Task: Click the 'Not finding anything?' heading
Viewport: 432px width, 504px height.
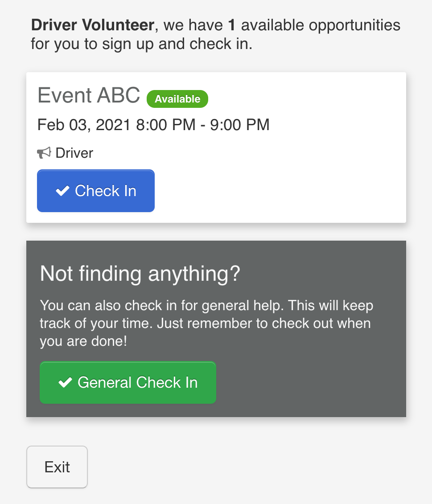Action: (140, 274)
